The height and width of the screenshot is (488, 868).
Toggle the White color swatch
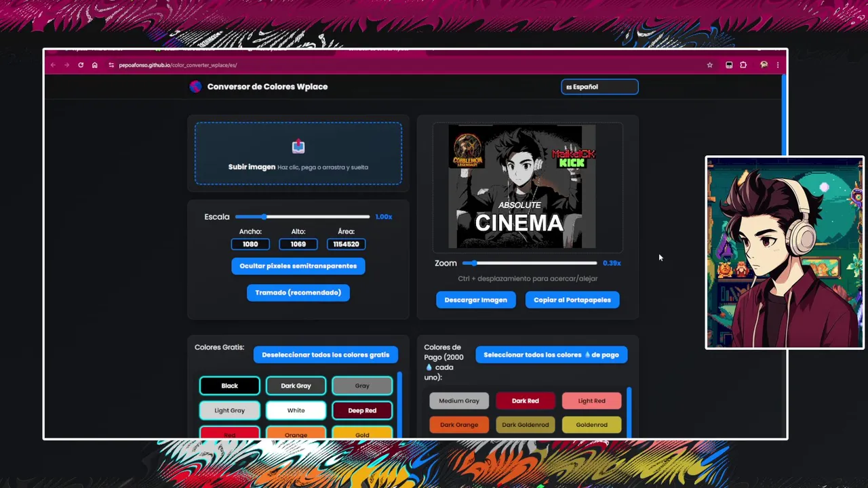296,410
